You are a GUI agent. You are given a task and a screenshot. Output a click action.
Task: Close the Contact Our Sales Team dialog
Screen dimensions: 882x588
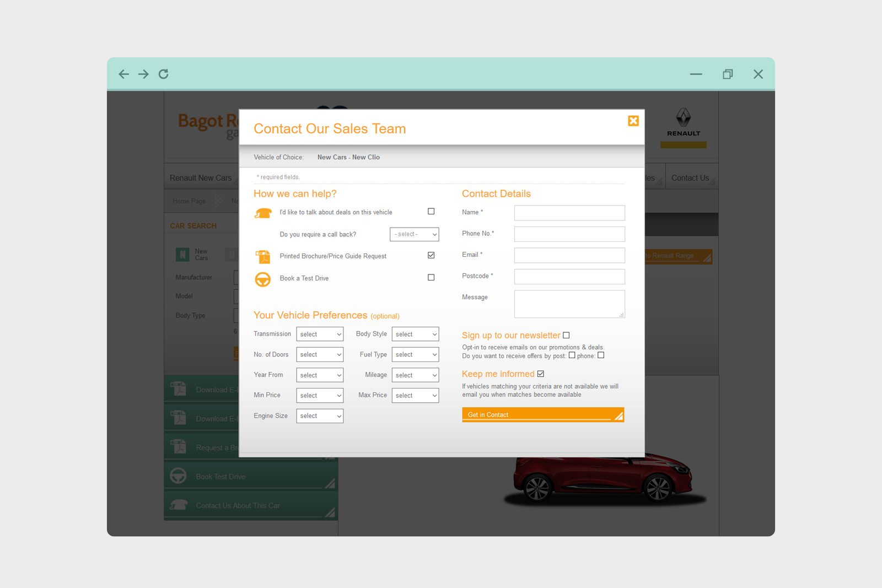coord(633,121)
